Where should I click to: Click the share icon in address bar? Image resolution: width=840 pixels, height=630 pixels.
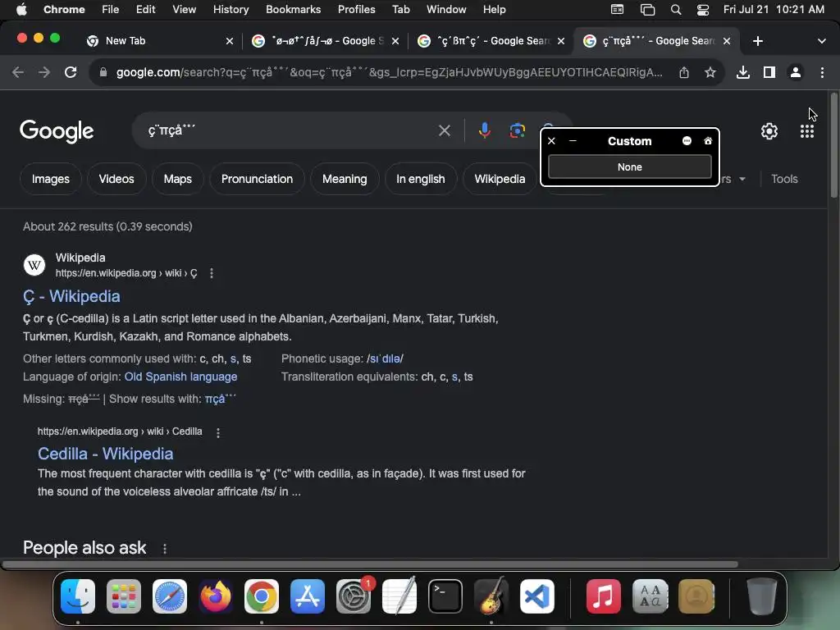(684, 72)
